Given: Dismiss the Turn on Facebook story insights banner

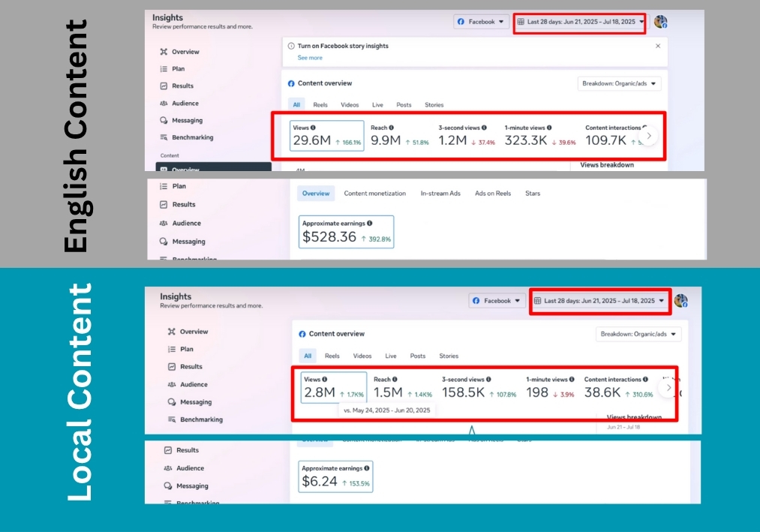Looking at the screenshot, I should [658, 46].
